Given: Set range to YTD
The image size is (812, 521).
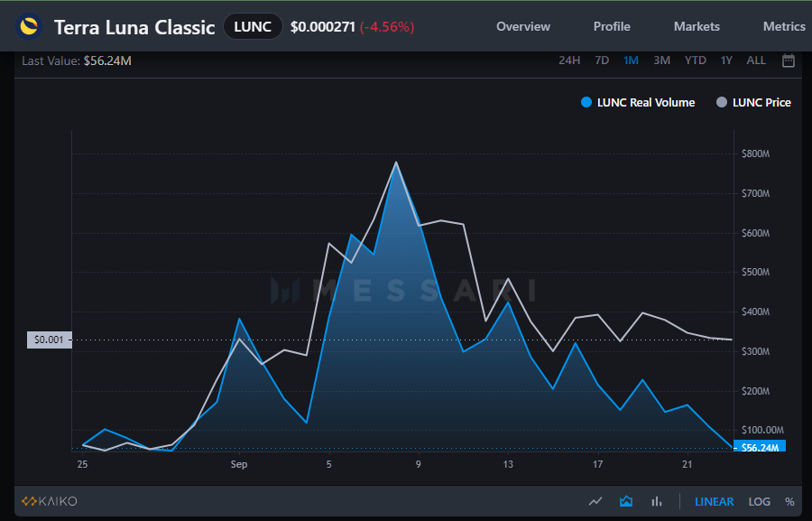Looking at the screenshot, I should [x=696, y=60].
